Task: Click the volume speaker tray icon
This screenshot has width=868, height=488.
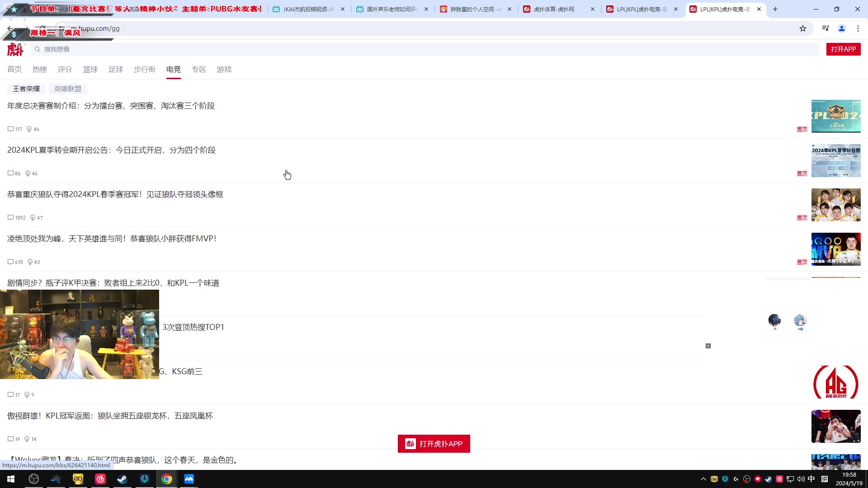Action: [x=801, y=479]
